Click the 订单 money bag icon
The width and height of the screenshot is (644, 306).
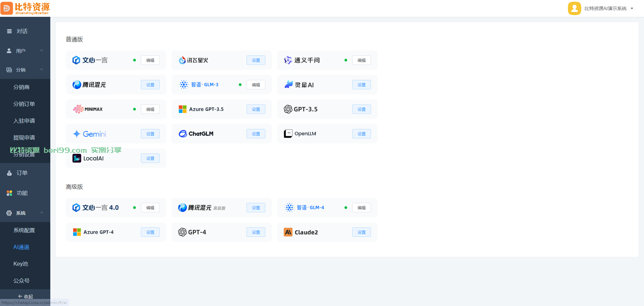point(9,173)
